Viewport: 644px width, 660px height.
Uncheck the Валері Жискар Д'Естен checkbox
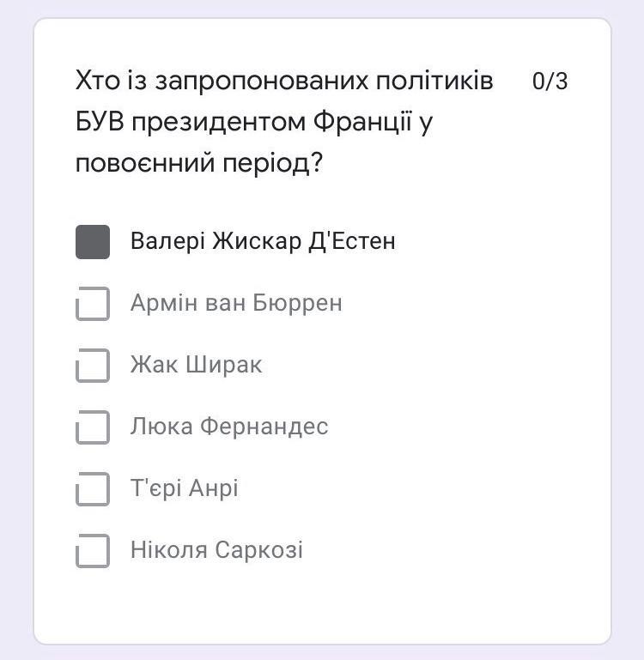coord(93,242)
